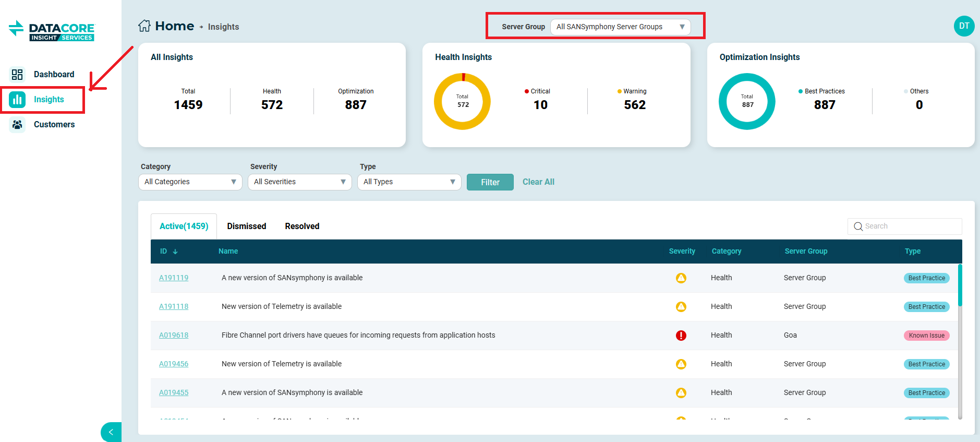Select the Insights bar chart icon
This screenshot has width=980, height=442.
tap(17, 99)
